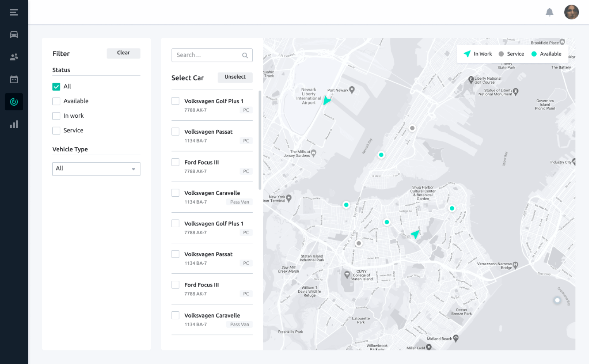Click the Clear button in Filter panel
The image size is (589, 364).
click(x=123, y=53)
